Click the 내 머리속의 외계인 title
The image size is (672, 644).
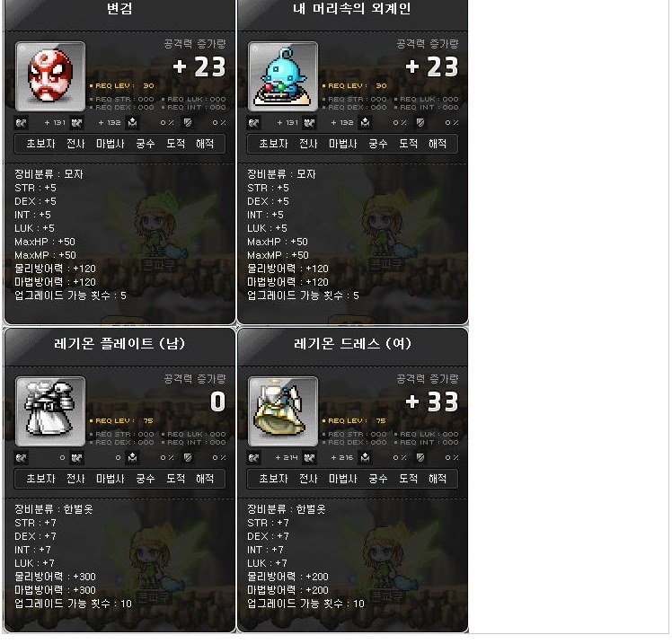pyautogui.click(x=352, y=9)
